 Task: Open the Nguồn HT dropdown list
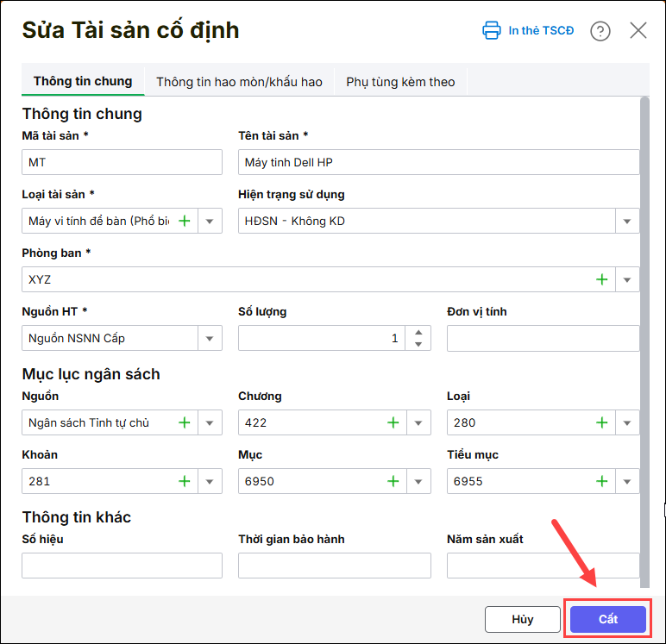pyautogui.click(x=210, y=339)
